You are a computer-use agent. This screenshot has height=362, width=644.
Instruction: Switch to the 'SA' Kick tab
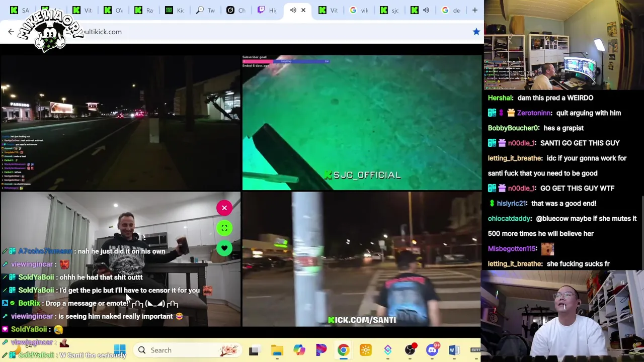point(19,10)
